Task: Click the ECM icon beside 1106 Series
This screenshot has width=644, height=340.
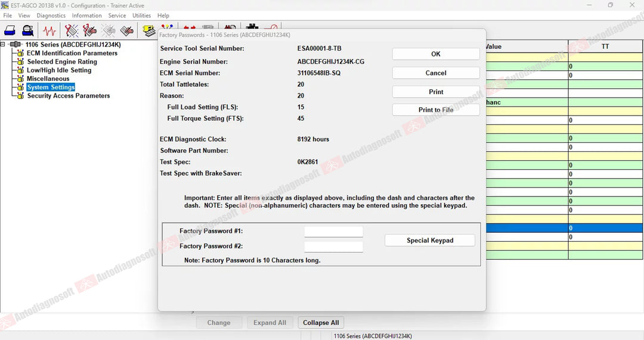Action: (16, 44)
